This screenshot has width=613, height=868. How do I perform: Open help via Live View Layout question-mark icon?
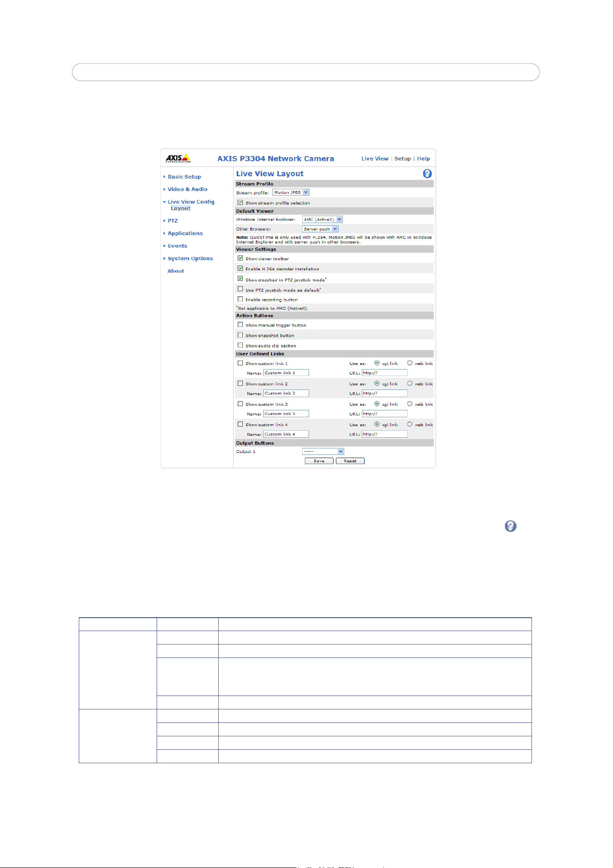(x=427, y=173)
